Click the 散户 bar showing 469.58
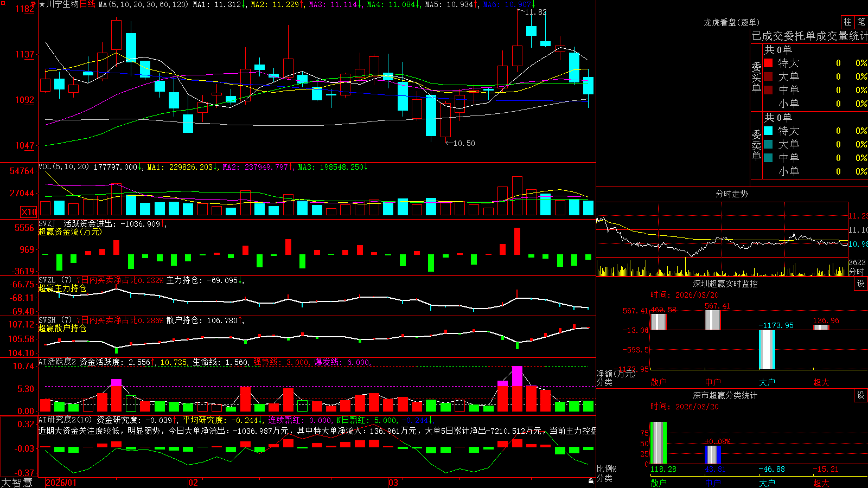 point(659,322)
